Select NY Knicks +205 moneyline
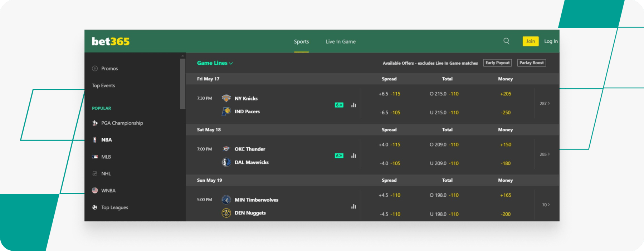Viewport: 644px width, 251px height. 506,94
